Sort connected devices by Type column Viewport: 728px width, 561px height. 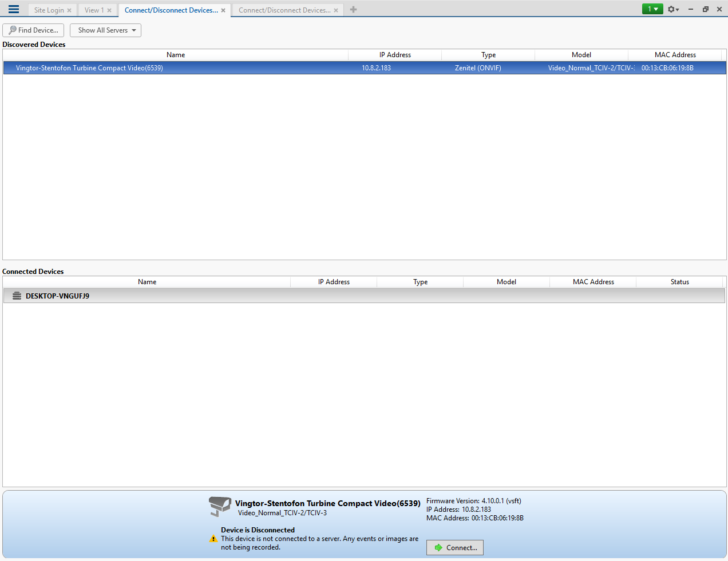(420, 282)
